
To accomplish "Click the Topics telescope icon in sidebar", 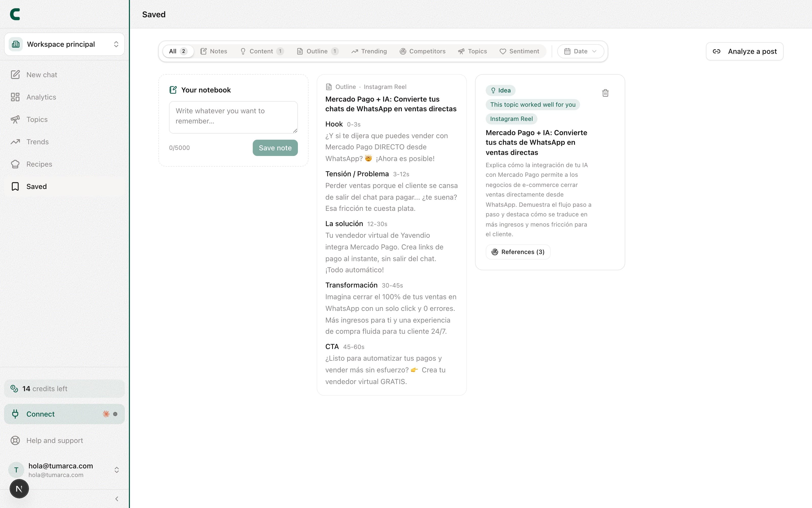I will coord(15,120).
